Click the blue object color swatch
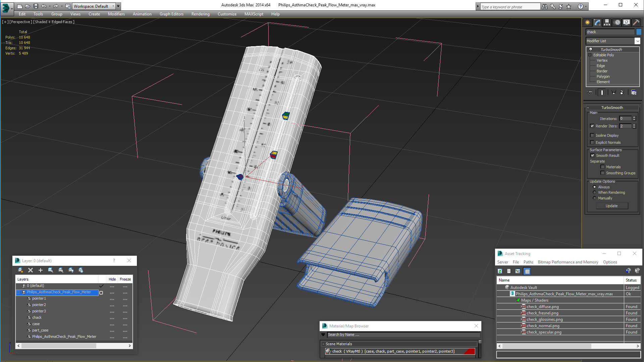This screenshot has height=362, width=644. click(x=639, y=32)
